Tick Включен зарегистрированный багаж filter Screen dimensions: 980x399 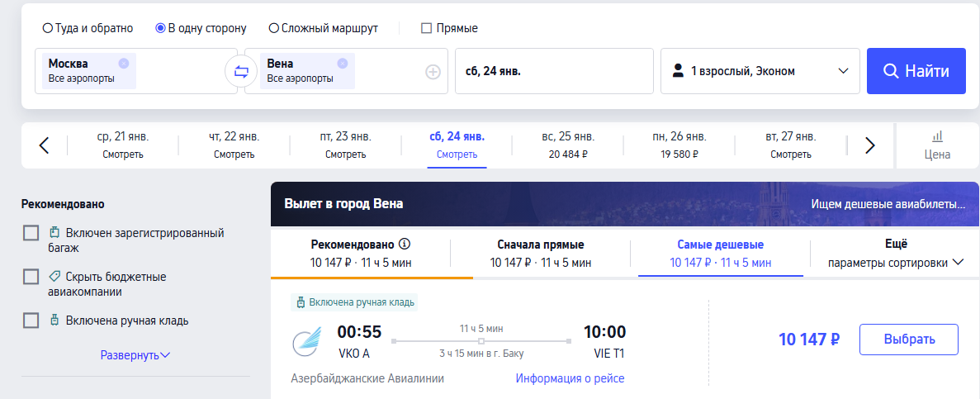pos(31,233)
